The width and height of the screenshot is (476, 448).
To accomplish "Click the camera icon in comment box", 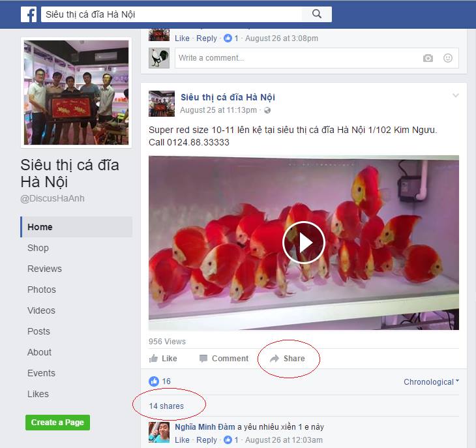I will 428,58.
